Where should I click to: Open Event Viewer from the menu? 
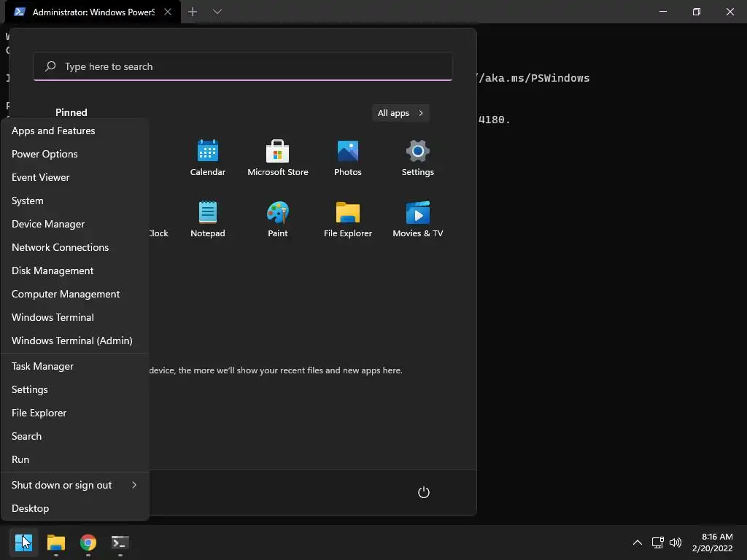[75, 177]
